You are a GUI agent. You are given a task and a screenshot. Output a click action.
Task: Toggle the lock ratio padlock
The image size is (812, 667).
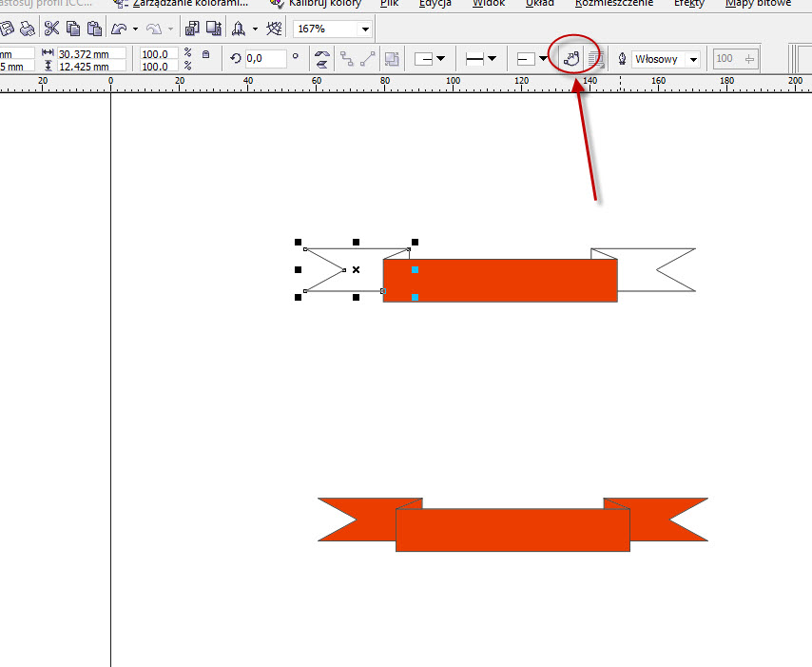205,54
